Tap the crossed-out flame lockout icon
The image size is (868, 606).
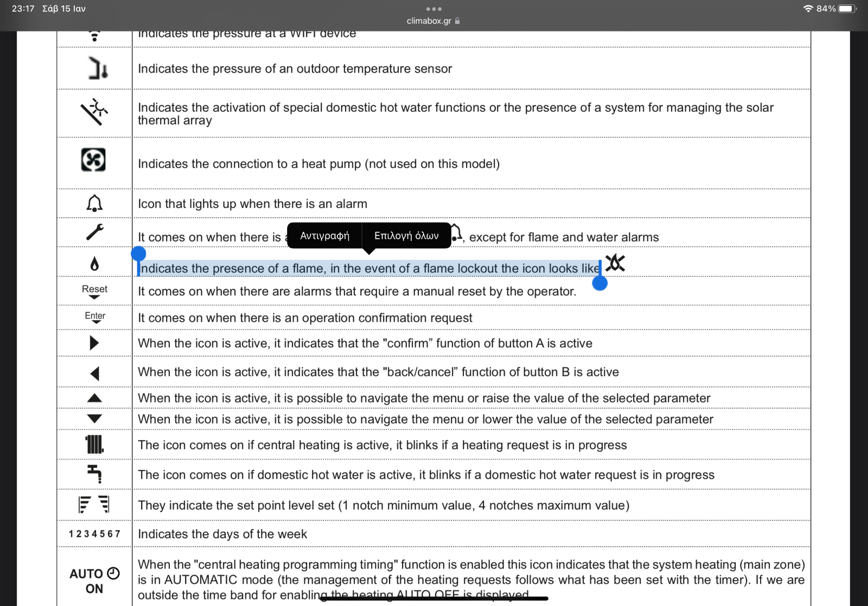point(615,263)
